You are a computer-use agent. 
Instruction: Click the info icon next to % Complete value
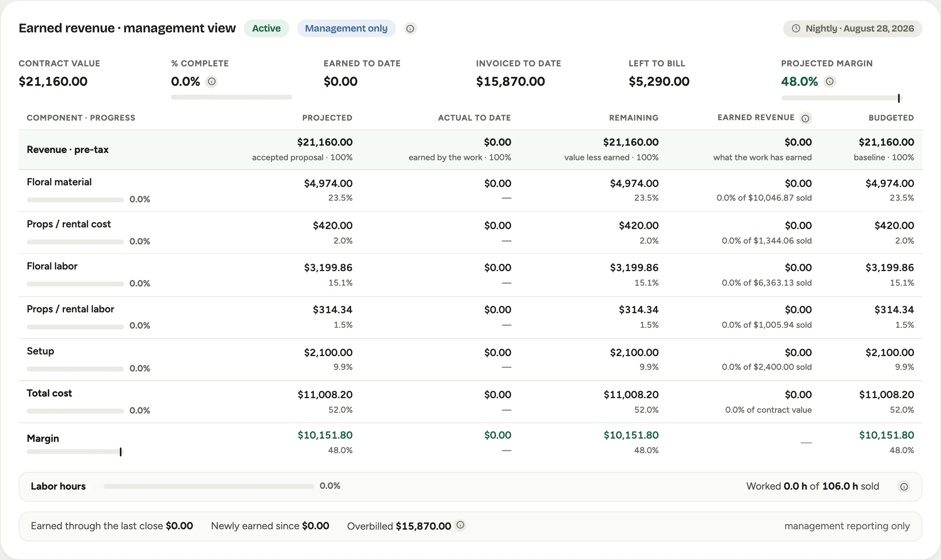[x=211, y=82]
